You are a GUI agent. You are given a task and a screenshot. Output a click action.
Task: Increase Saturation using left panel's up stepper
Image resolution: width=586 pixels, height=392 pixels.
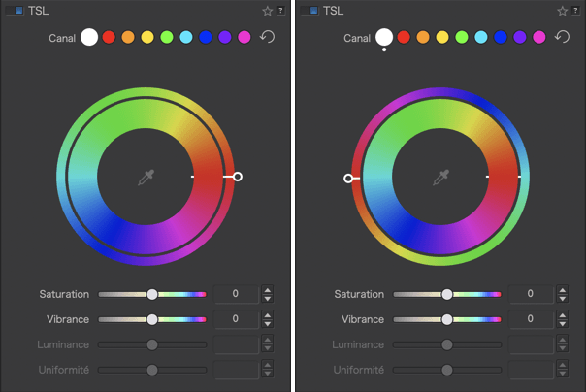pyautogui.click(x=268, y=289)
